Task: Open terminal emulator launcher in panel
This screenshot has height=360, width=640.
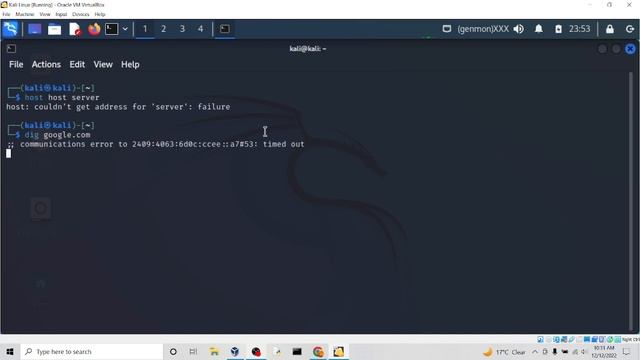Action: point(111,29)
